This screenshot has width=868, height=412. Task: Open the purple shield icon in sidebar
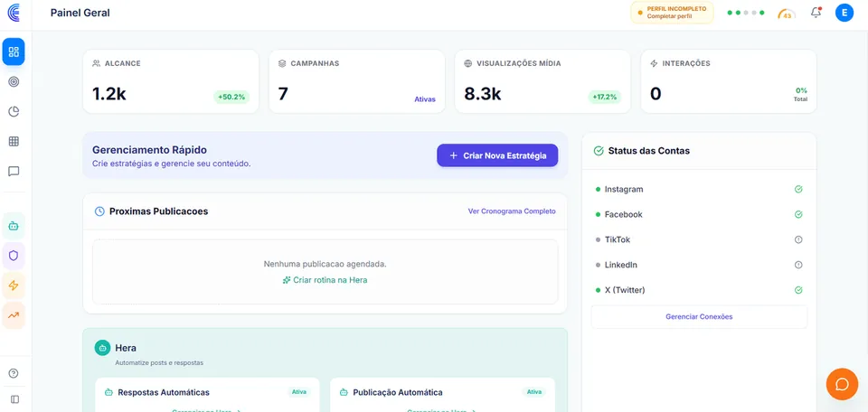(x=14, y=256)
